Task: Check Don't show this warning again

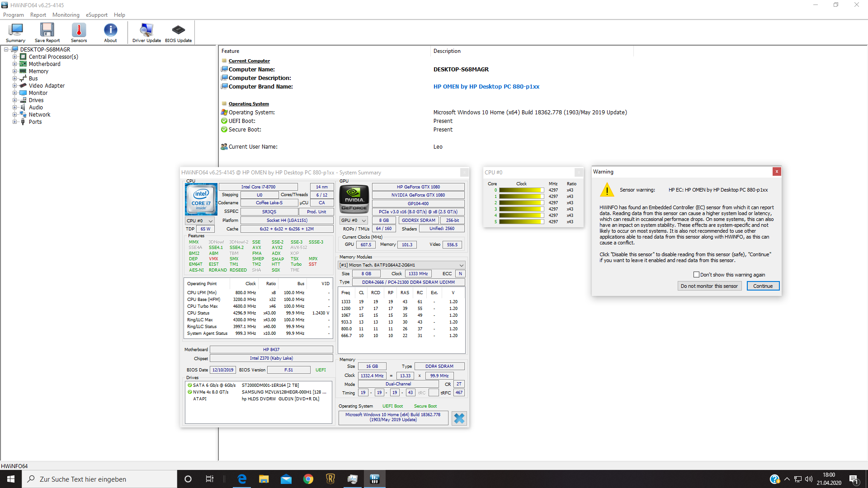Action: (x=696, y=275)
